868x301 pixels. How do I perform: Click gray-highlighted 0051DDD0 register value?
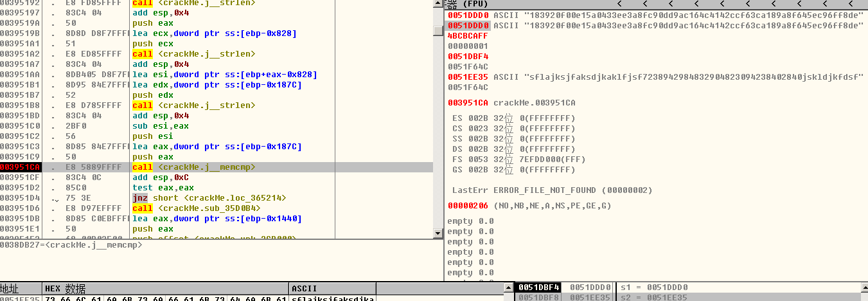(x=468, y=26)
